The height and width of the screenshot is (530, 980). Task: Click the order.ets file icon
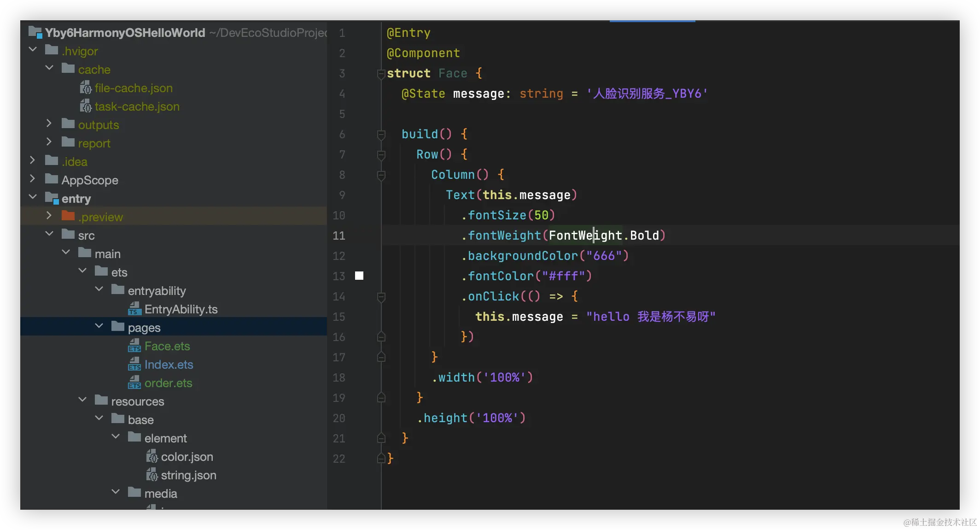pos(134,383)
